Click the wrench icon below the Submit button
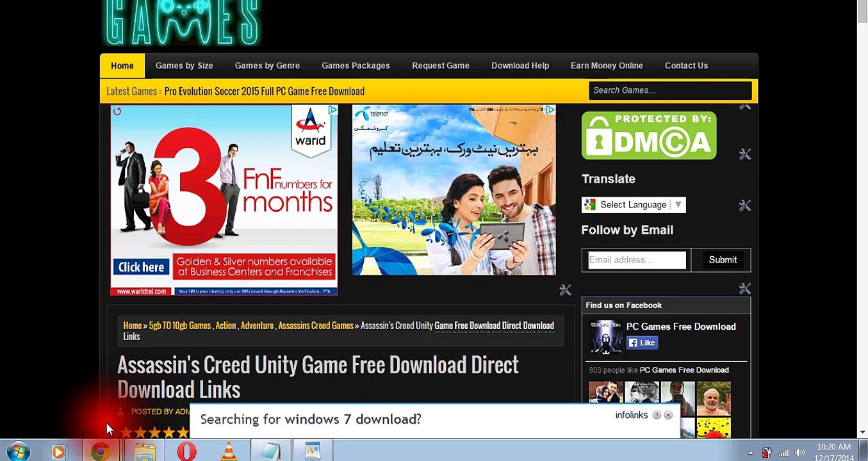This screenshot has width=868, height=461. tap(744, 289)
